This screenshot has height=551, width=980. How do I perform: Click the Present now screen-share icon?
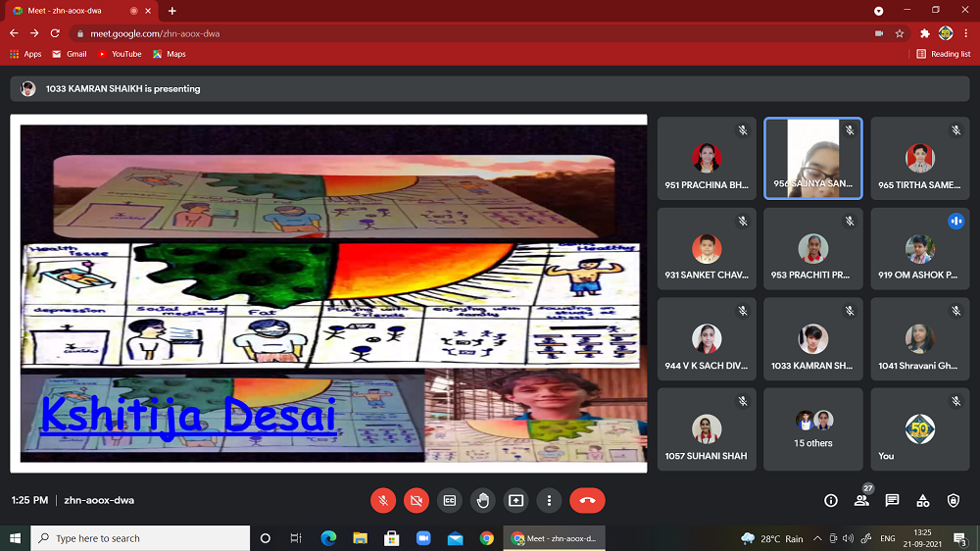[516, 500]
